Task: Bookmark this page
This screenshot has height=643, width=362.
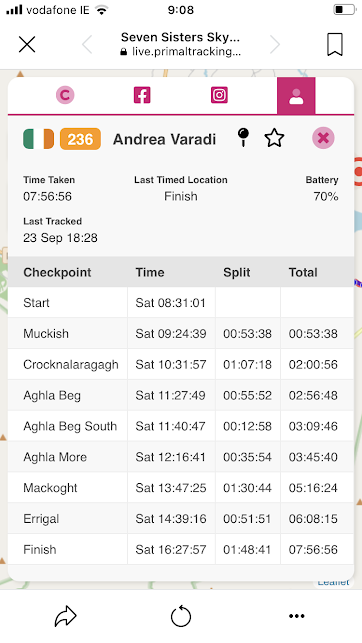Action: (x=335, y=44)
